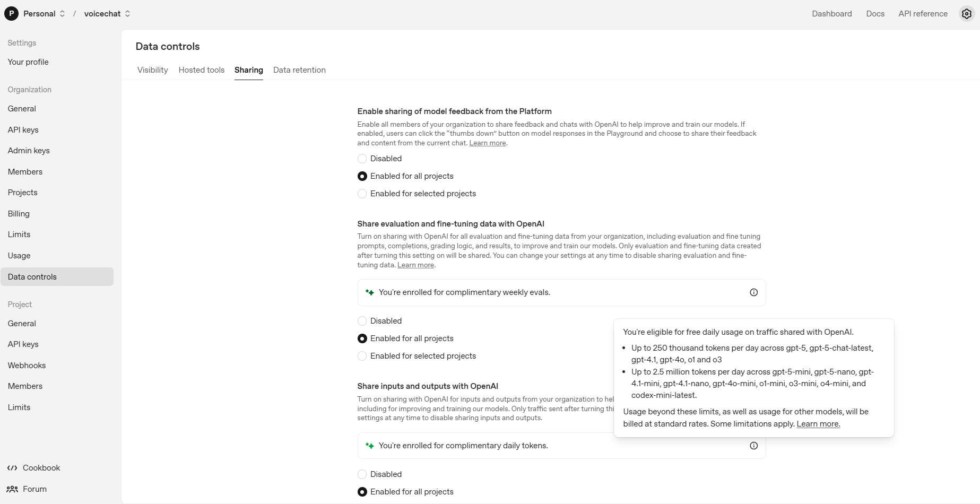The width and height of the screenshot is (980, 504).
Task: Open Billing in the sidebar
Action: [19, 214]
